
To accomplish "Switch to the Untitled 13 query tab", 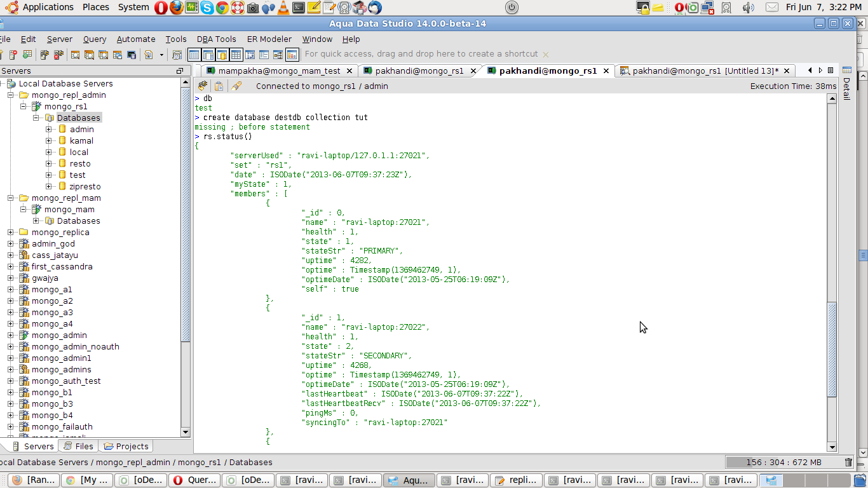I will [705, 71].
